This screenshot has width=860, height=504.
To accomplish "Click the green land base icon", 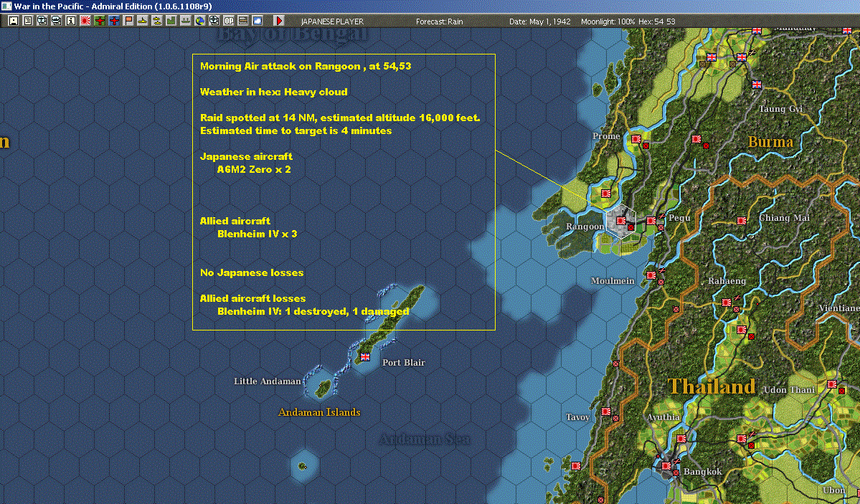I will [x=171, y=21].
